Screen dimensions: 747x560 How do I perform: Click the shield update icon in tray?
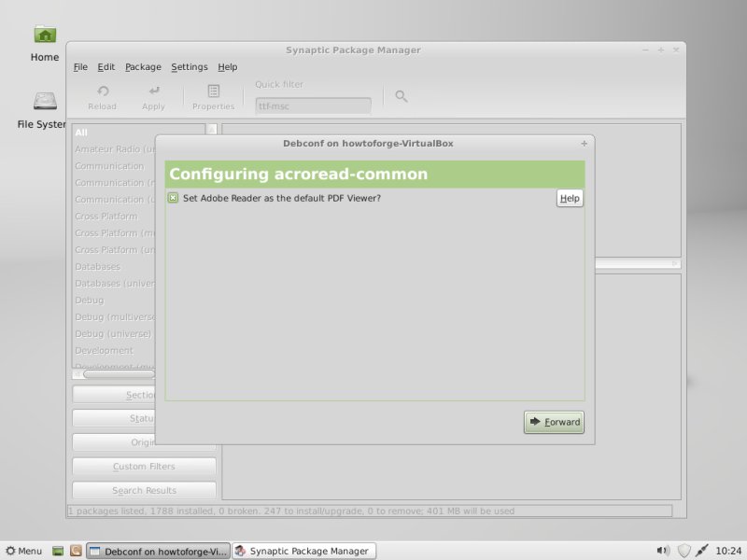point(684,551)
